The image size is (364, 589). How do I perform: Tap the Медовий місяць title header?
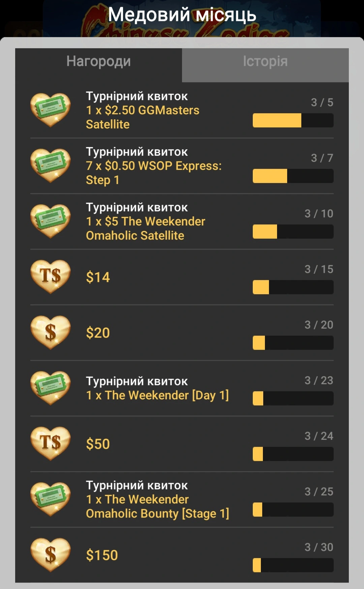[182, 15]
